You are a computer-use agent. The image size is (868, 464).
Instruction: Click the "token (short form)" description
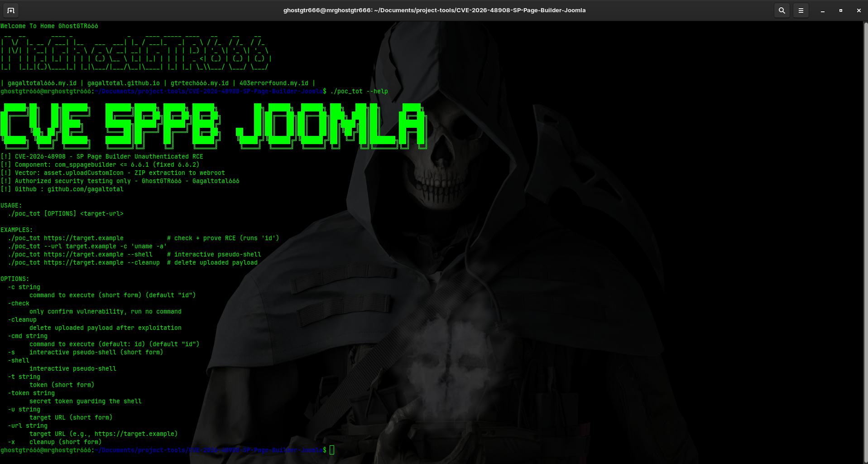pos(62,385)
